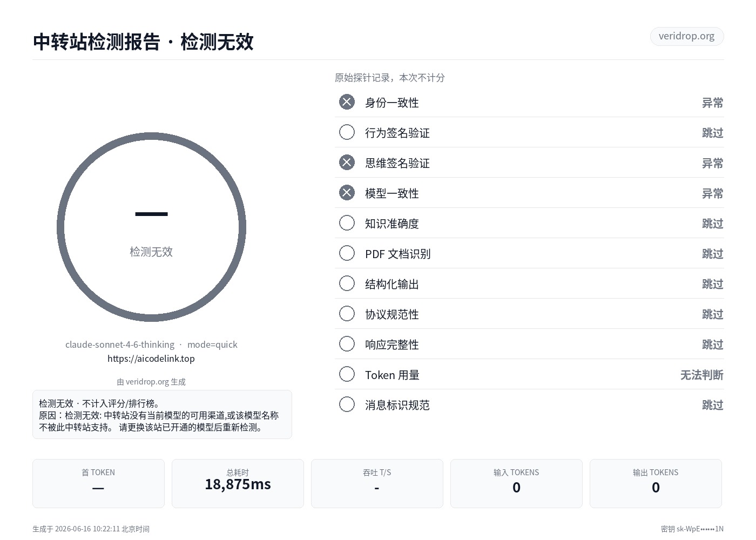Open the veridrop.org badge in the header

pyautogui.click(x=686, y=36)
